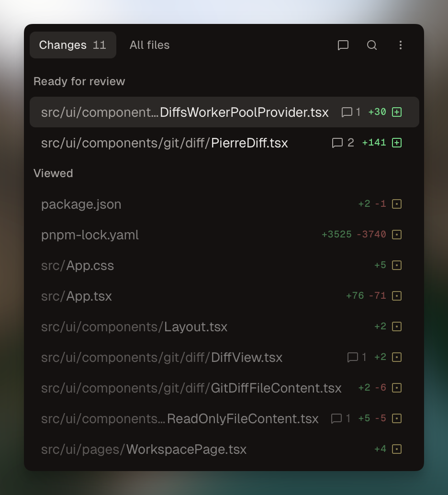Click the viewed status icon beside WorkspacePage.tsx
Screen dimensions: 448x495
(397, 449)
